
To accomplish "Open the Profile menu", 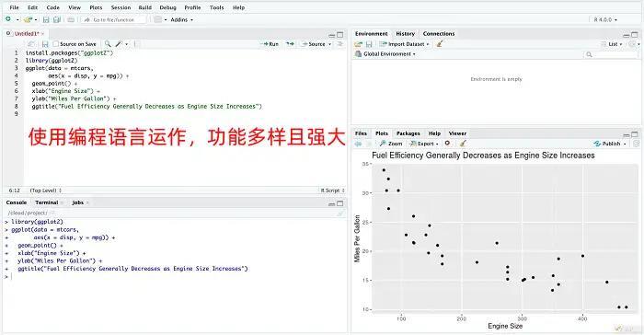I will point(192,7).
